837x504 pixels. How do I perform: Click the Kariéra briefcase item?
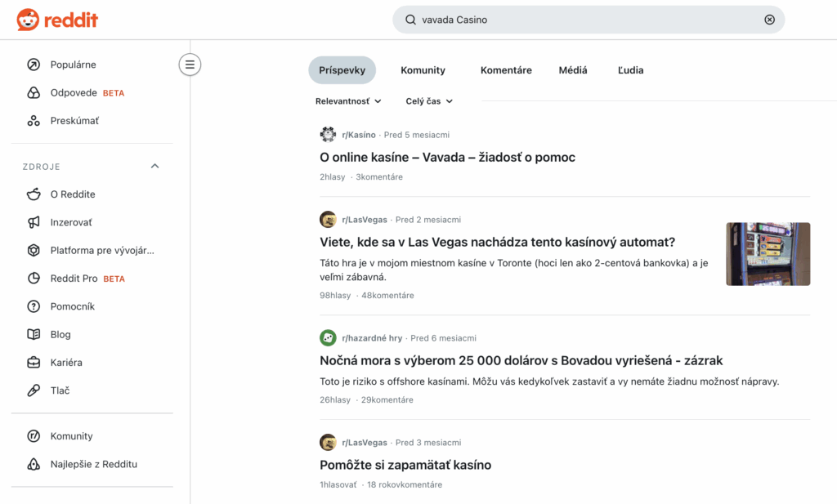pos(65,363)
